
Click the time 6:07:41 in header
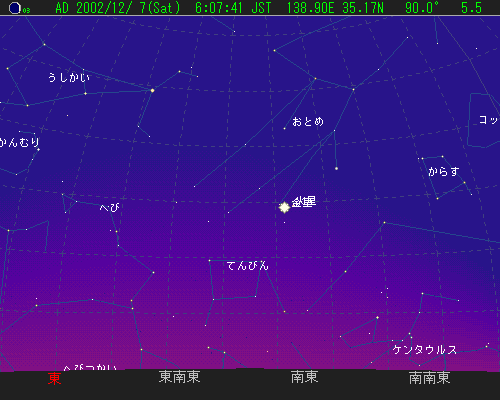click(218, 8)
